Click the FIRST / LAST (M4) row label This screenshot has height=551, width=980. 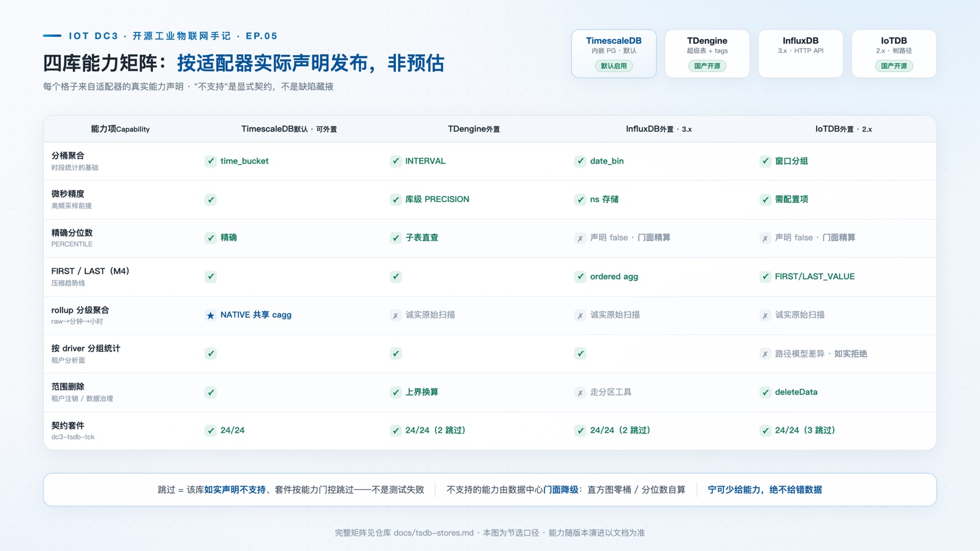tap(90, 271)
